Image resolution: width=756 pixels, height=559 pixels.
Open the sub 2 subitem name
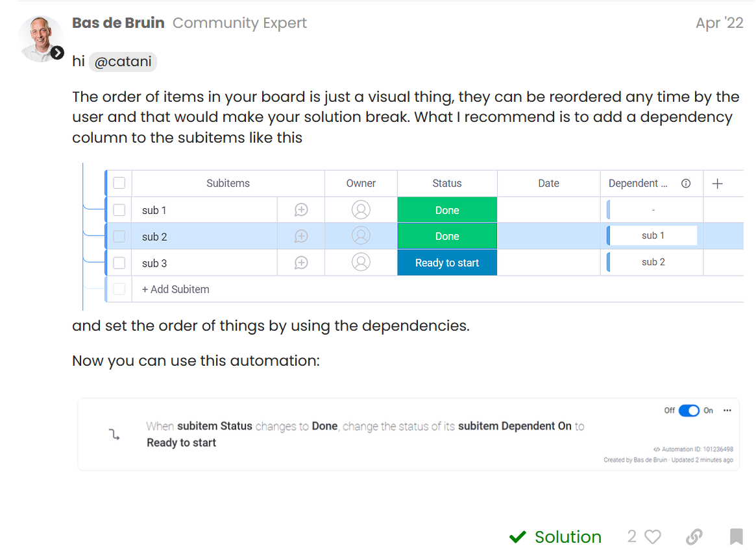pyautogui.click(x=154, y=237)
